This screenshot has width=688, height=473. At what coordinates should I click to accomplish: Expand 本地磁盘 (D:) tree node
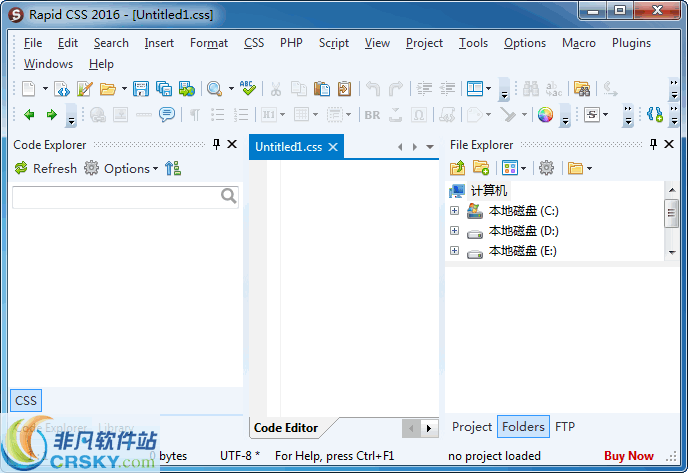(x=455, y=230)
